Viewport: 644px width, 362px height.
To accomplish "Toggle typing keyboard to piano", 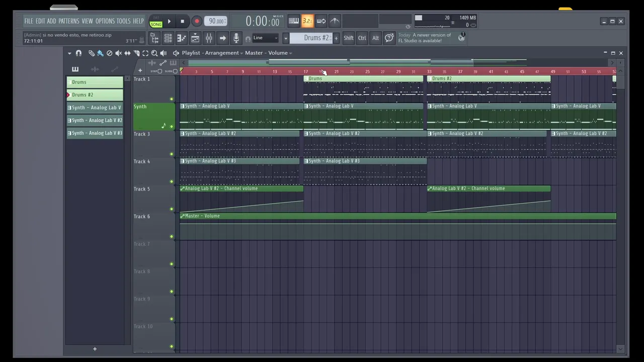I will coord(294,21).
